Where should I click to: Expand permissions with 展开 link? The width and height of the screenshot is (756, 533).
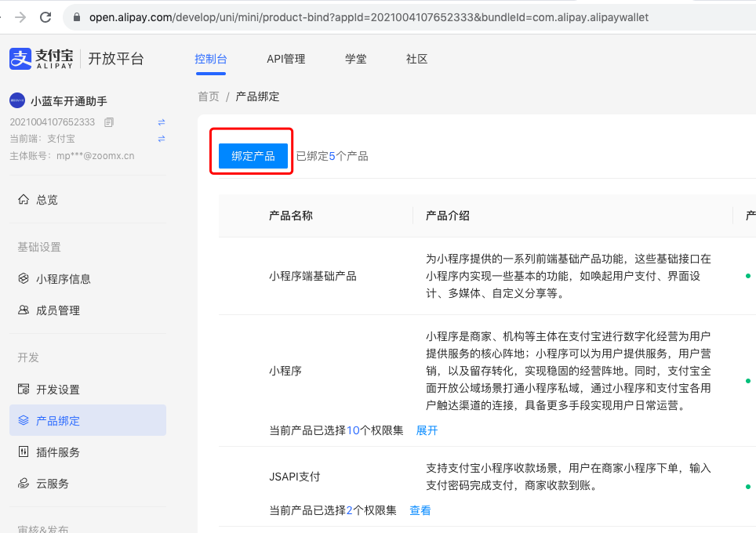pos(427,430)
